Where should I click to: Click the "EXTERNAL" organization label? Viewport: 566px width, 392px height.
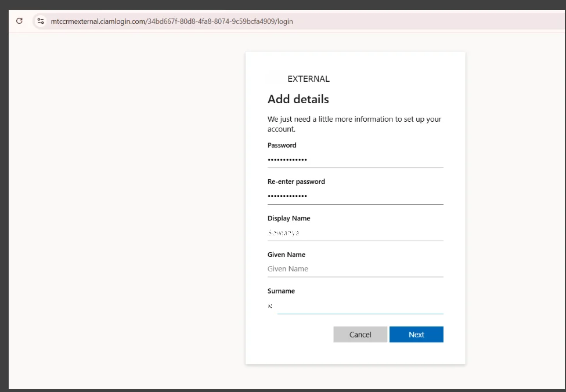(309, 79)
